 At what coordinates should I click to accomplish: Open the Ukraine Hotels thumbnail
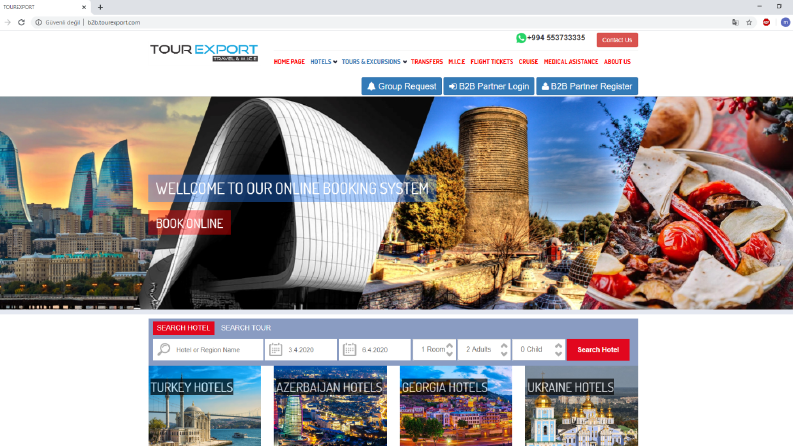pyautogui.click(x=582, y=406)
